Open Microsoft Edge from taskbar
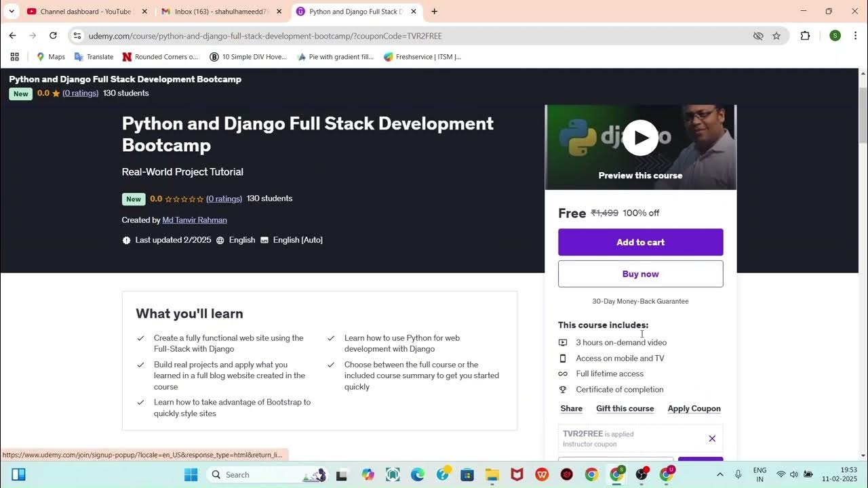The height and width of the screenshot is (488, 868). coord(417,474)
